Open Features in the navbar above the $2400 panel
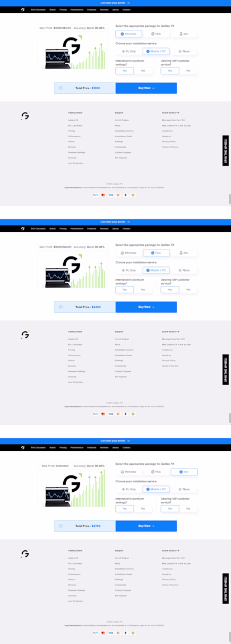This screenshot has height=644, width=231. [92, 228]
